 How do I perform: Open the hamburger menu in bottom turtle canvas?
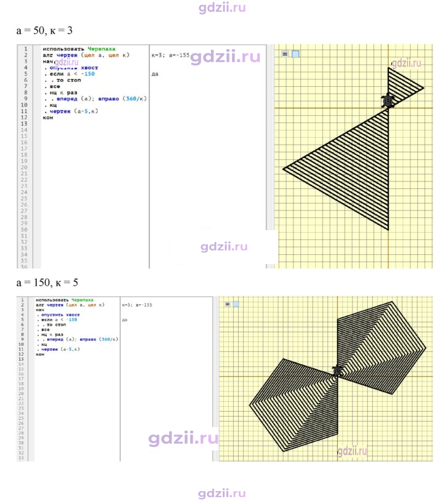228,304
